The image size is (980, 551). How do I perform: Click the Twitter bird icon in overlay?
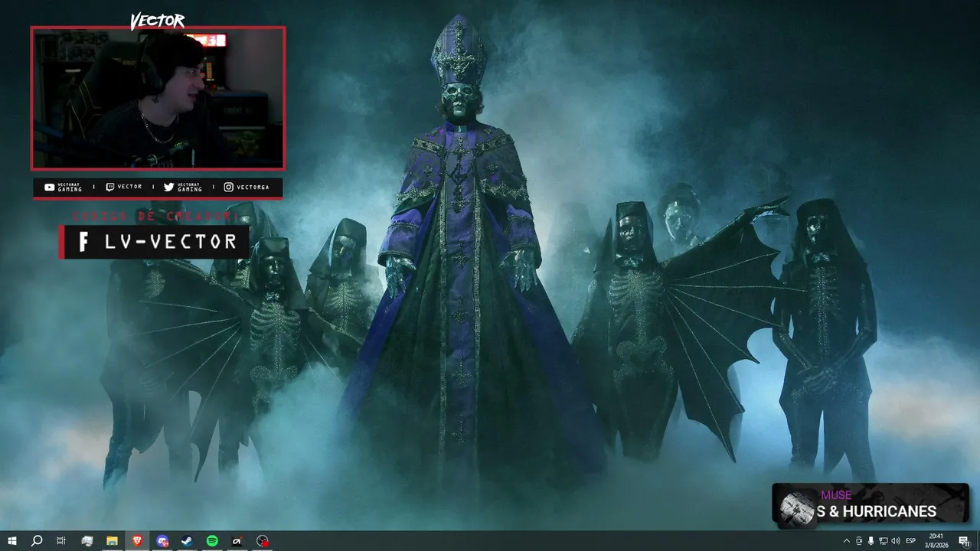[x=168, y=187]
